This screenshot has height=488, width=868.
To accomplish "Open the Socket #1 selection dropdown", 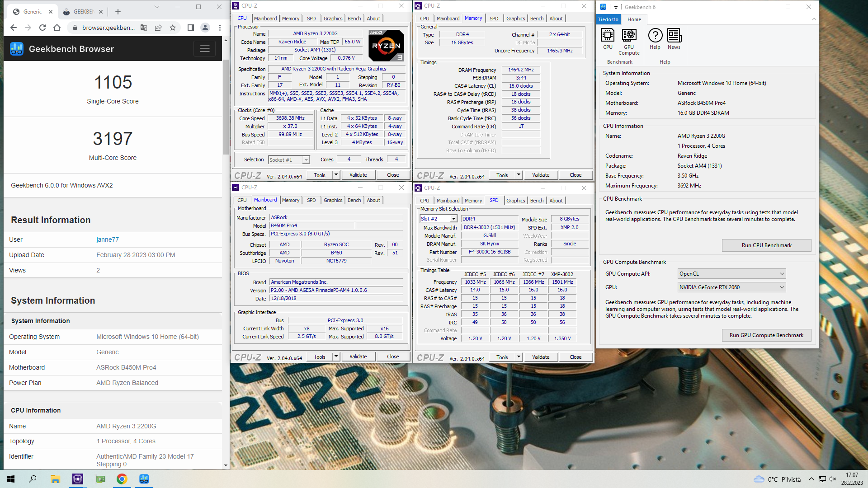I will (x=289, y=160).
